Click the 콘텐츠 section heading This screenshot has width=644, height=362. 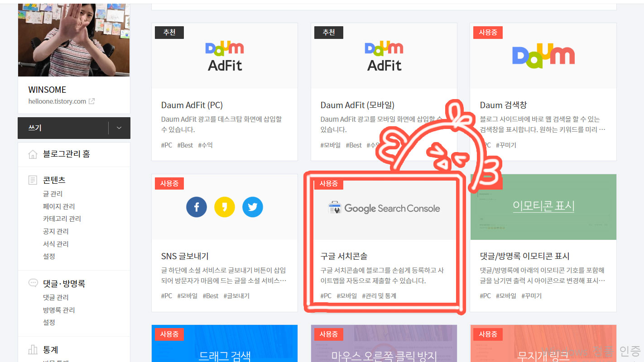pos(54,180)
